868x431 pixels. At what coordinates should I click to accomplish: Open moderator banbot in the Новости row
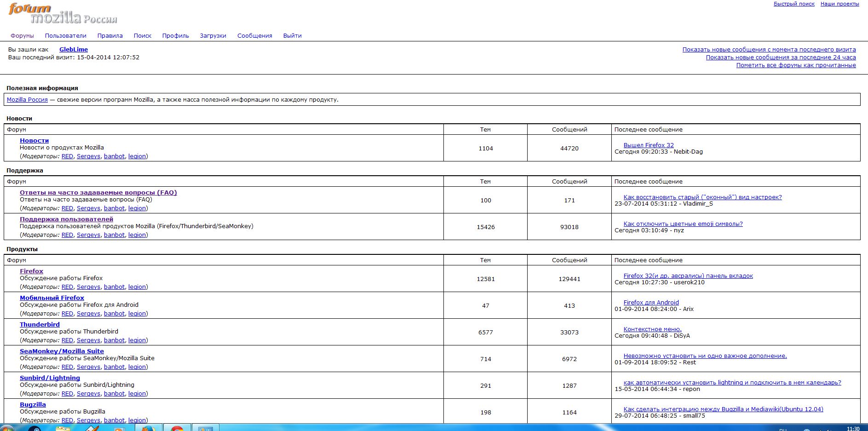pos(114,156)
